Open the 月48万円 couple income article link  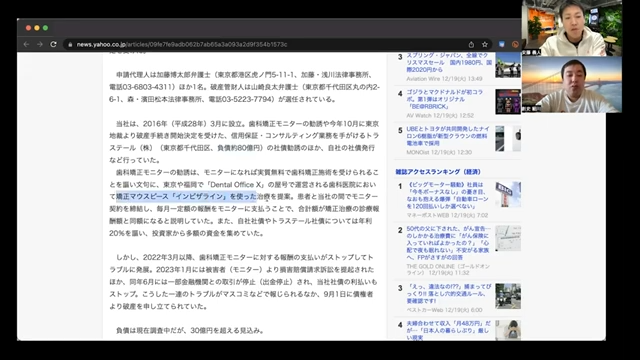point(448,330)
